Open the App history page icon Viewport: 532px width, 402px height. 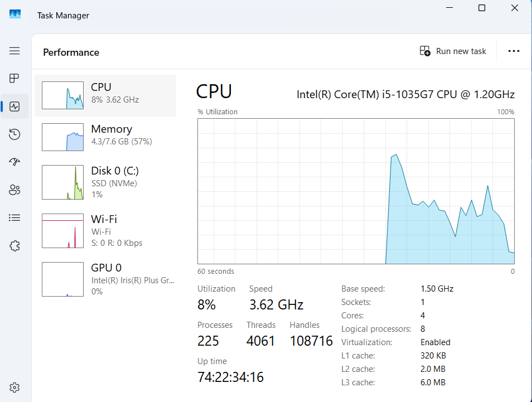pyautogui.click(x=14, y=134)
